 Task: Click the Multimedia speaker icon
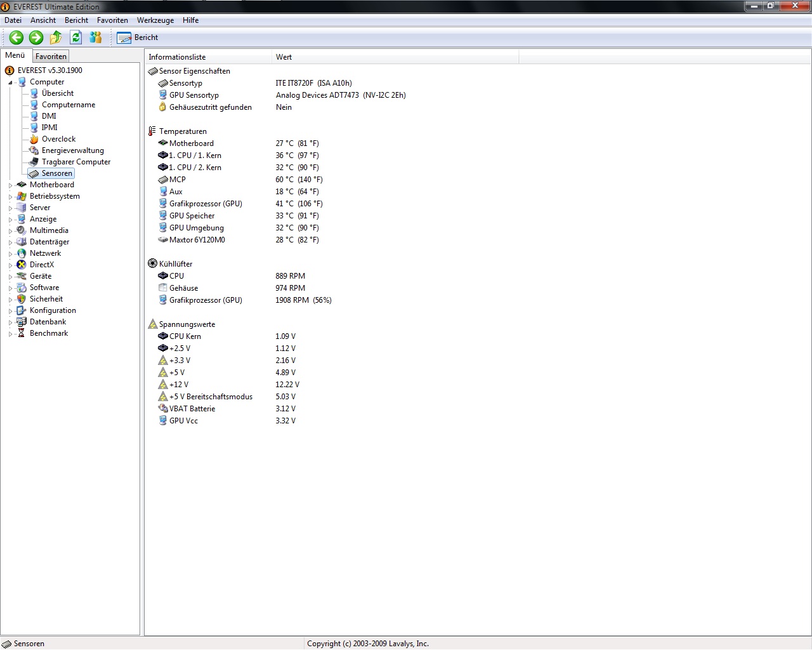click(22, 230)
